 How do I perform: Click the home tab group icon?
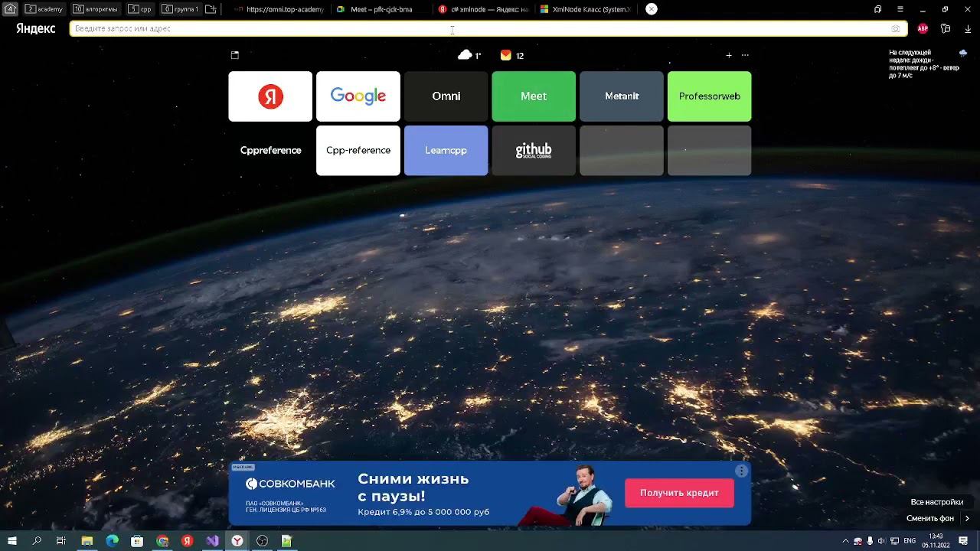pos(11,9)
